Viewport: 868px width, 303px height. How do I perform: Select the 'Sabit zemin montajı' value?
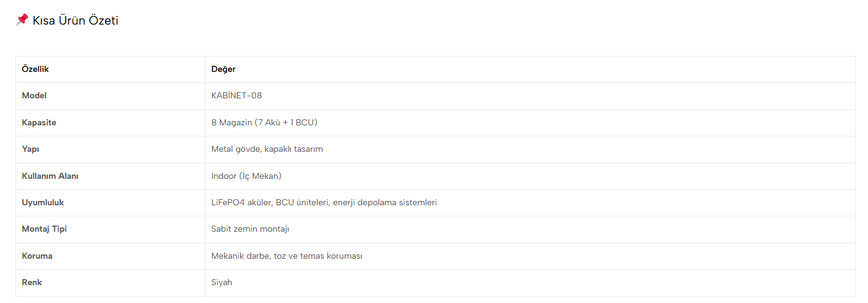[250, 229]
